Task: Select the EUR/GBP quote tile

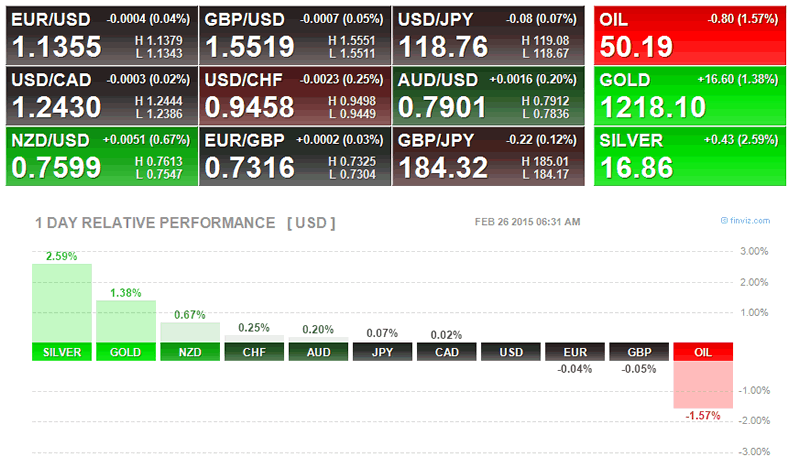Action: 294,156
